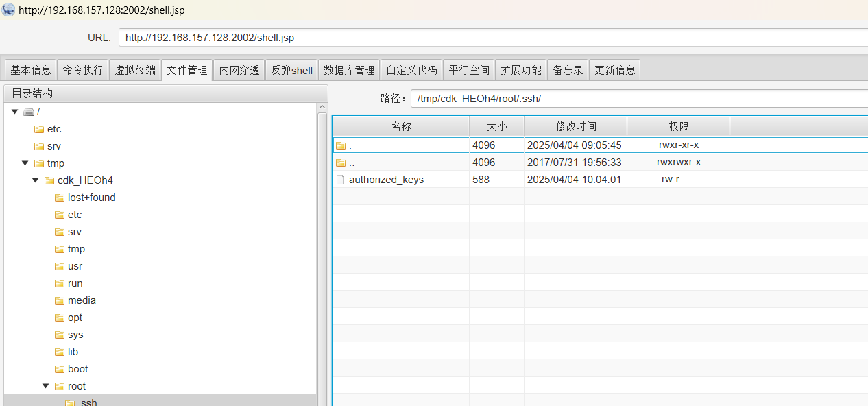The height and width of the screenshot is (406, 868).
Task: Click the authorized_keys file icon
Action: [340, 180]
